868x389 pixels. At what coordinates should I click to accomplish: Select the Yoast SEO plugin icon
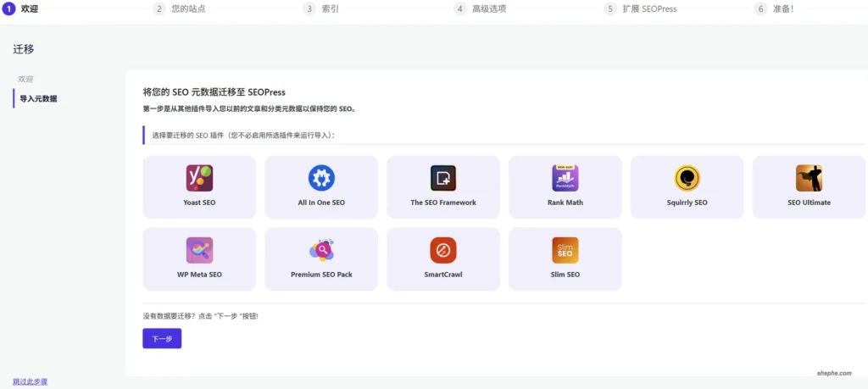199,178
